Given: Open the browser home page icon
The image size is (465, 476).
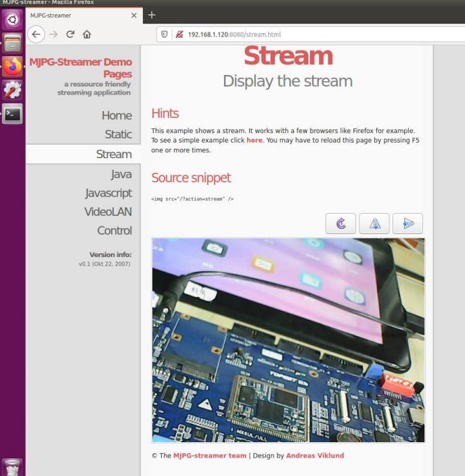Looking at the screenshot, I should [87, 34].
